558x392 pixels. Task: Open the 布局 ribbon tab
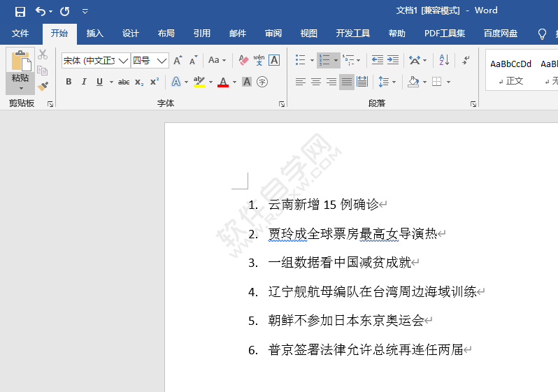coord(166,34)
